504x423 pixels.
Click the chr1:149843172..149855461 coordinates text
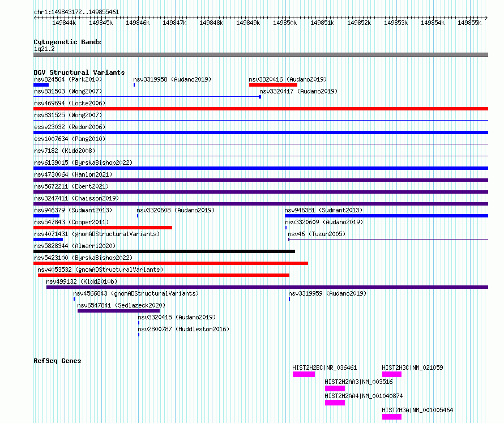[76, 12]
